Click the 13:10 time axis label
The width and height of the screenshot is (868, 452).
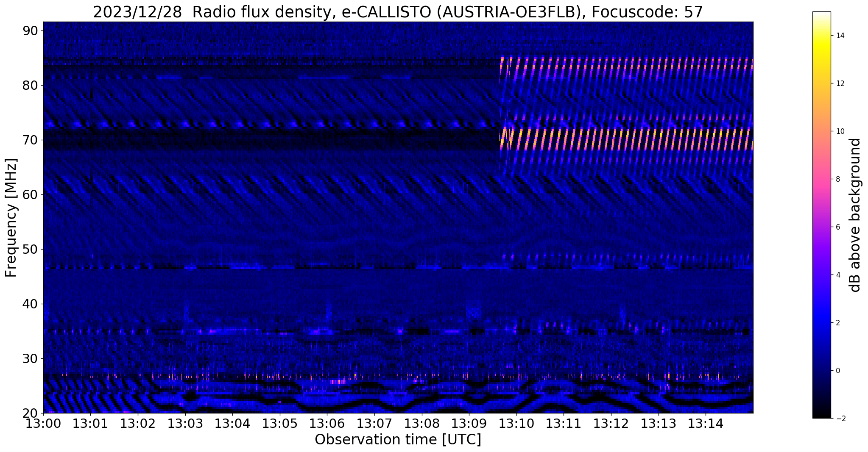coord(516,424)
